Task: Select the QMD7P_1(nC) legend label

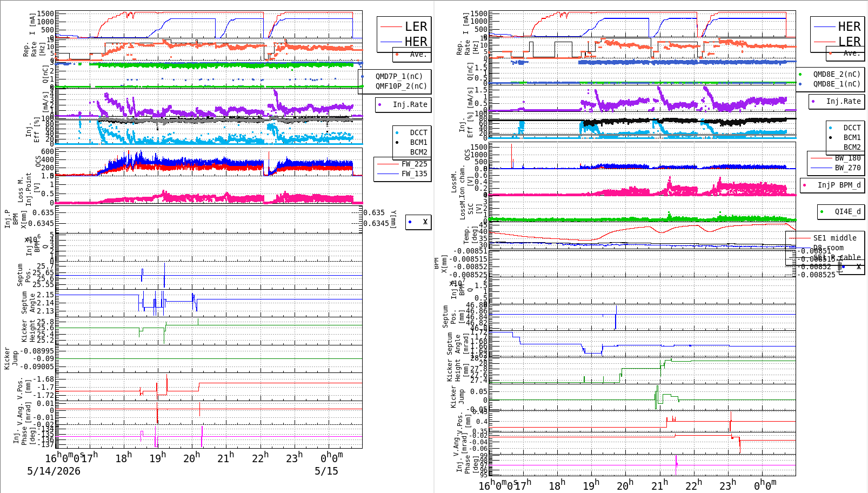Action: tap(399, 76)
